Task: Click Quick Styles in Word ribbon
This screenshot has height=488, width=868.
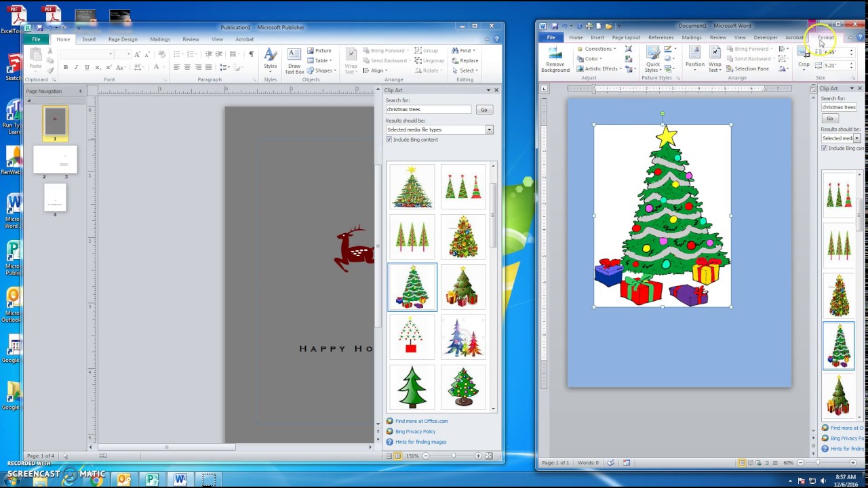Action: tap(652, 60)
